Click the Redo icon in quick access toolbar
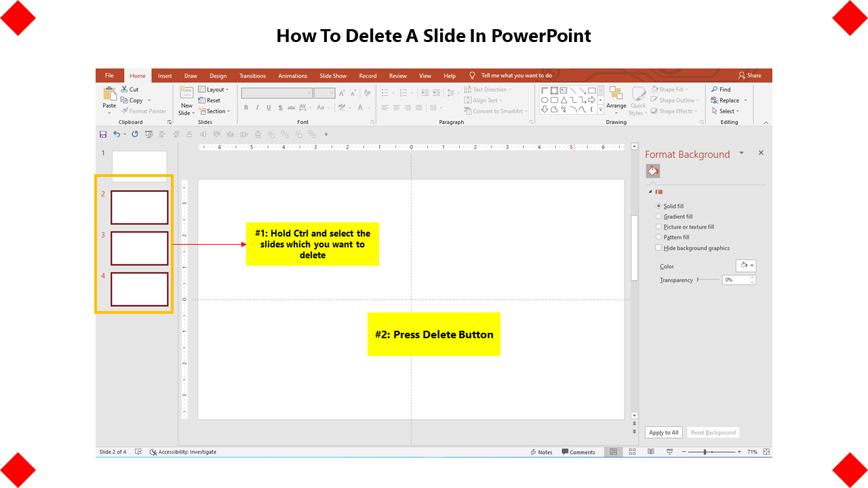Image resolution: width=868 pixels, height=488 pixels. pos(134,134)
